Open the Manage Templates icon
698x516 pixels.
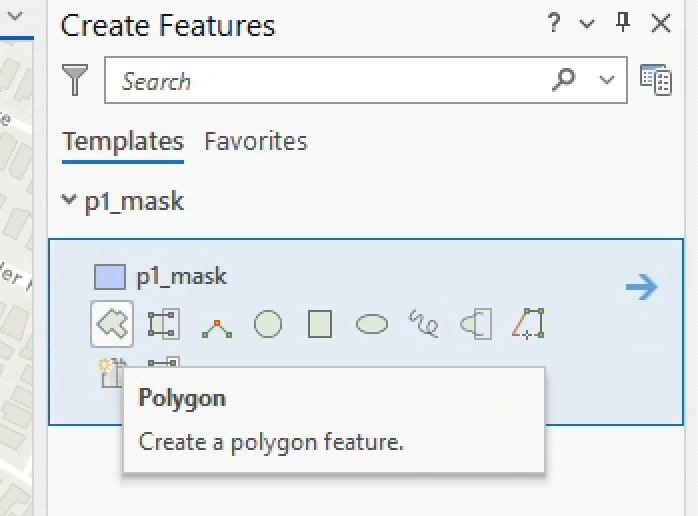click(x=655, y=81)
